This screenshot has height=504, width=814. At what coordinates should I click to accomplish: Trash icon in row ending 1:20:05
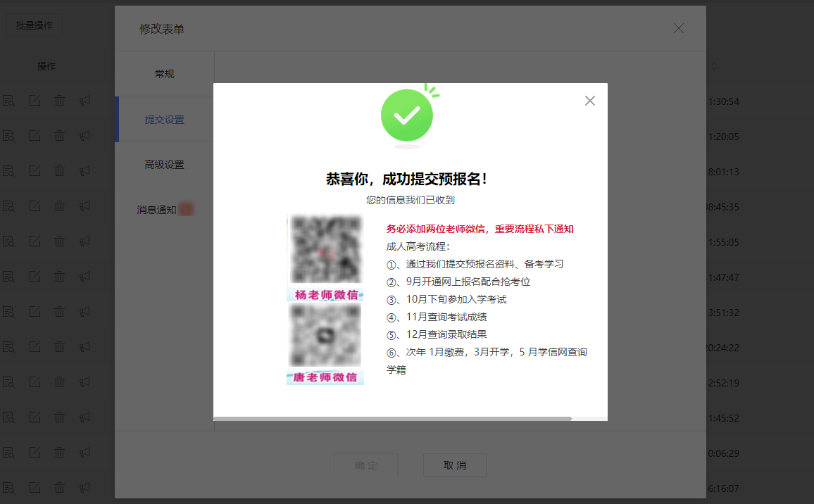(60, 136)
